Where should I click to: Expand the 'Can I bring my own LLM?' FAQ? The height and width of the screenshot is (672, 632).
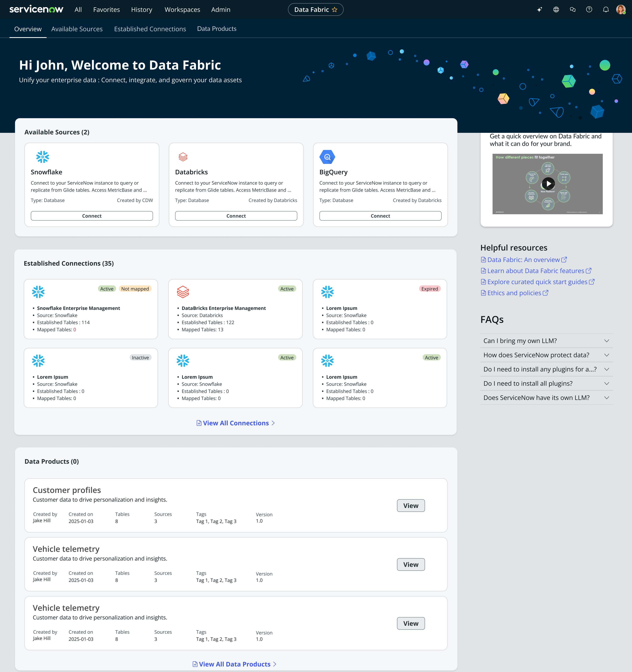546,341
